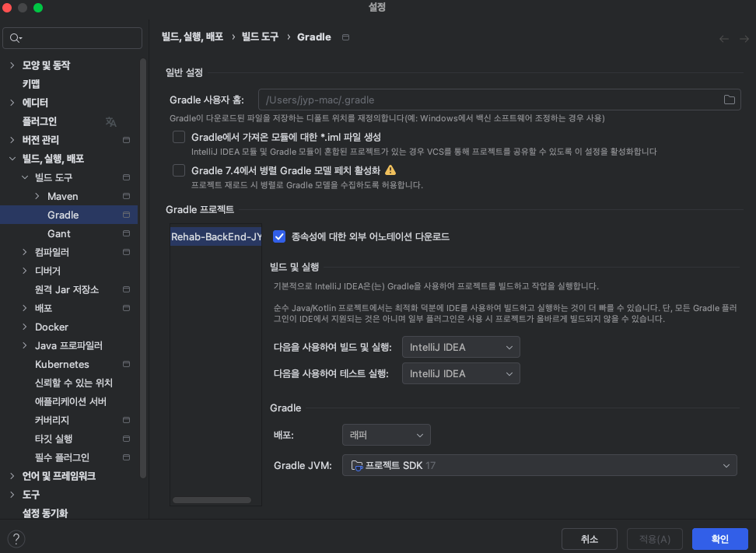The image size is (756, 553).
Task: Click the 취소 button
Action: 590,539
